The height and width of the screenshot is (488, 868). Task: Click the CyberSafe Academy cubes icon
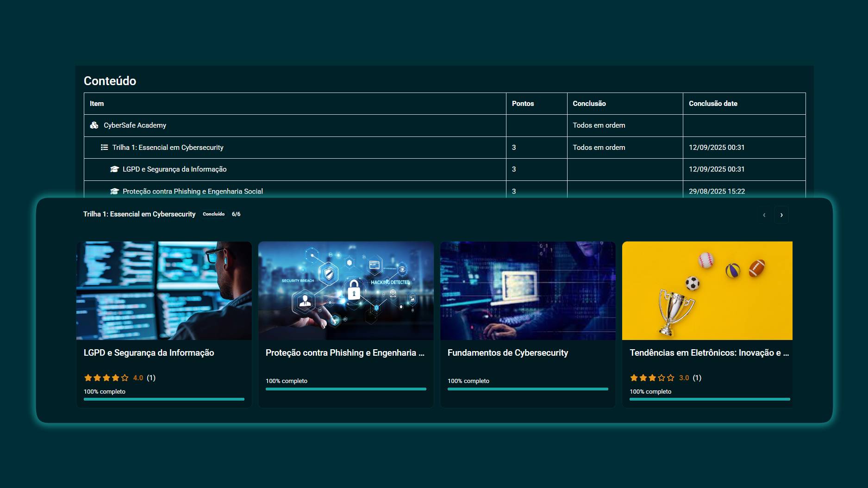click(94, 125)
